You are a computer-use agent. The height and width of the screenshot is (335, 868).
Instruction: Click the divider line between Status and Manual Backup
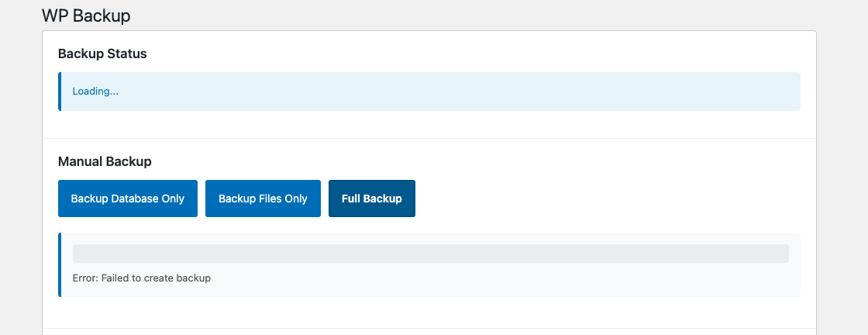tap(429, 139)
